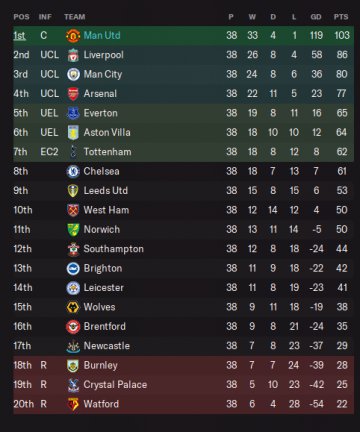Screen dimensions: 360x432
Task: Select the Man City badge icon
Action: (x=73, y=74)
